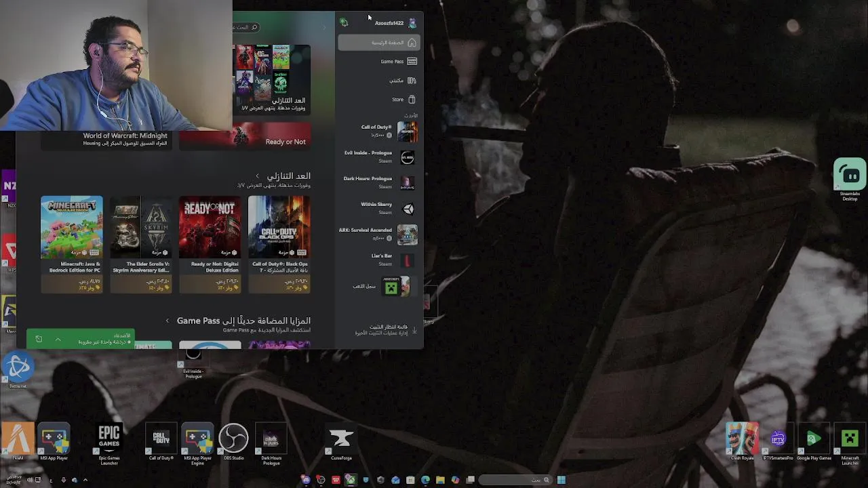Open Ready or Not Digital Deluxe card
Viewport: 868px width, 488px height.
pyautogui.click(x=210, y=245)
